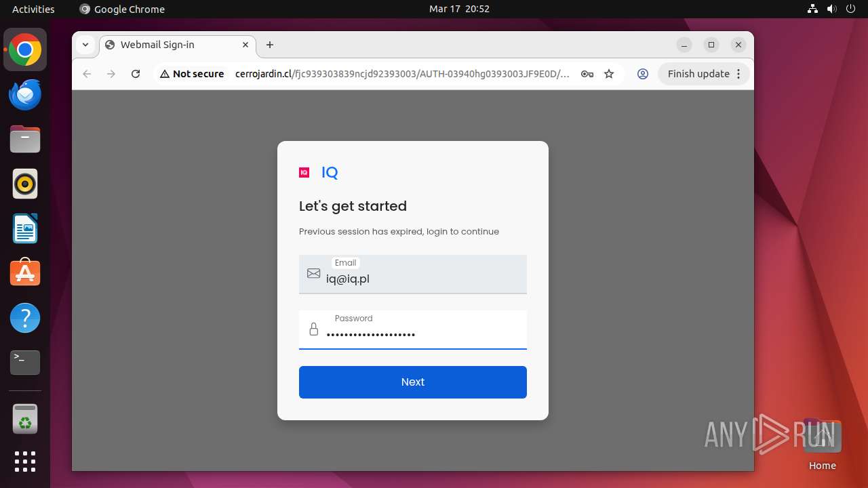
Task: Launch Terminal from the dock
Action: point(25,363)
